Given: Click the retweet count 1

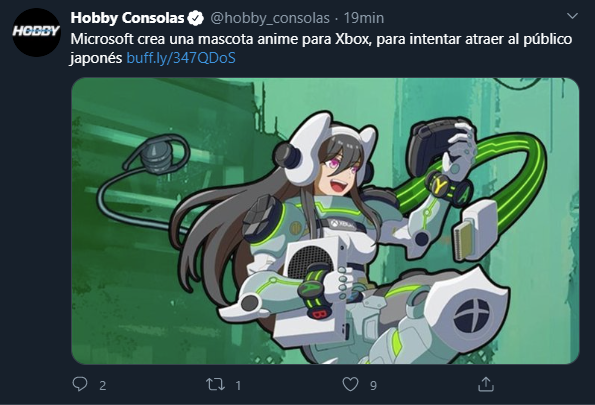Looking at the screenshot, I should pyautogui.click(x=238, y=386).
